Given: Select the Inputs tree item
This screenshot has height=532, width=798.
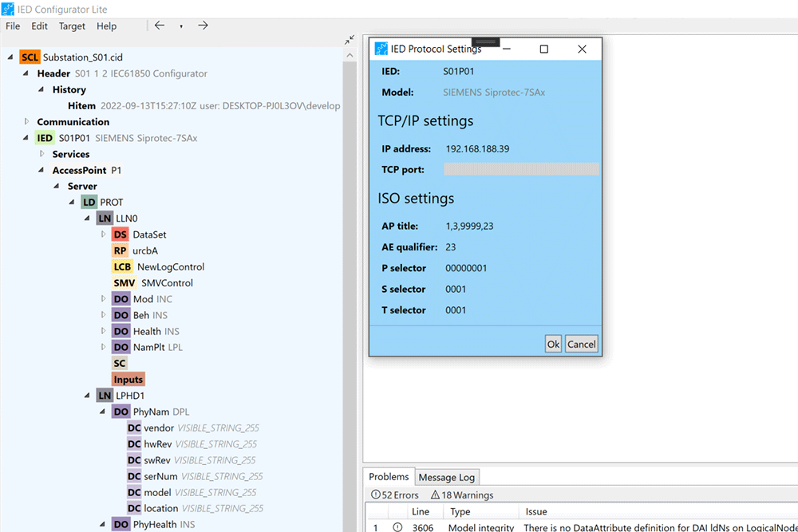Looking at the screenshot, I should point(128,380).
